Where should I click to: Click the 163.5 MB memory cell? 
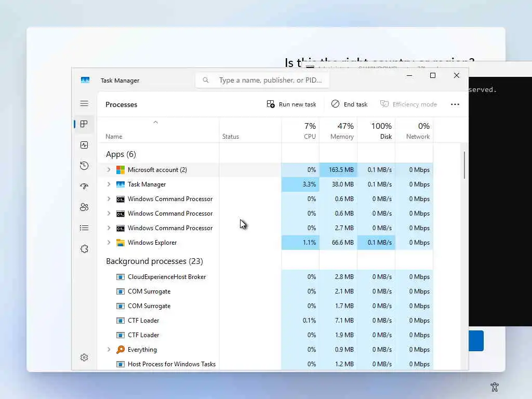pyautogui.click(x=338, y=170)
